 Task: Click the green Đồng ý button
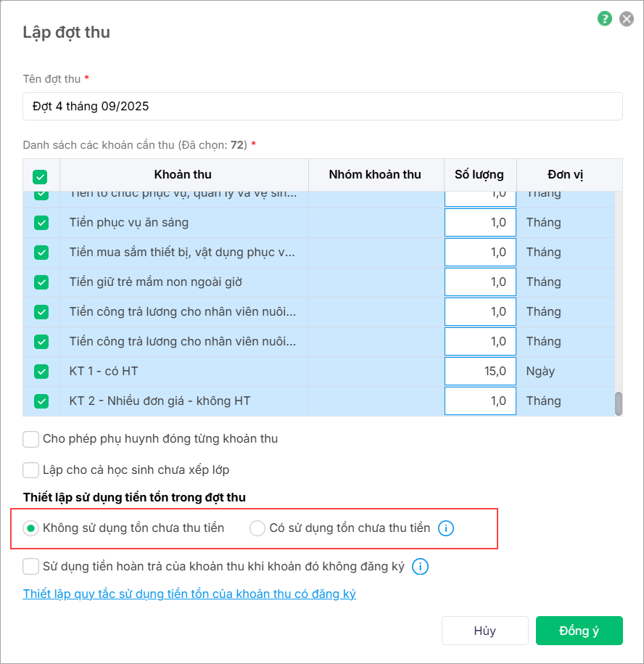click(579, 631)
